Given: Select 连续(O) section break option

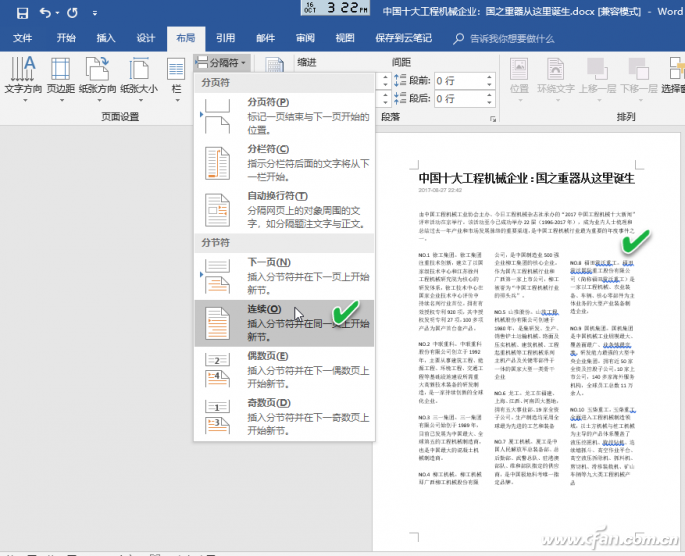Looking at the screenshot, I should pyautogui.click(x=284, y=323).
